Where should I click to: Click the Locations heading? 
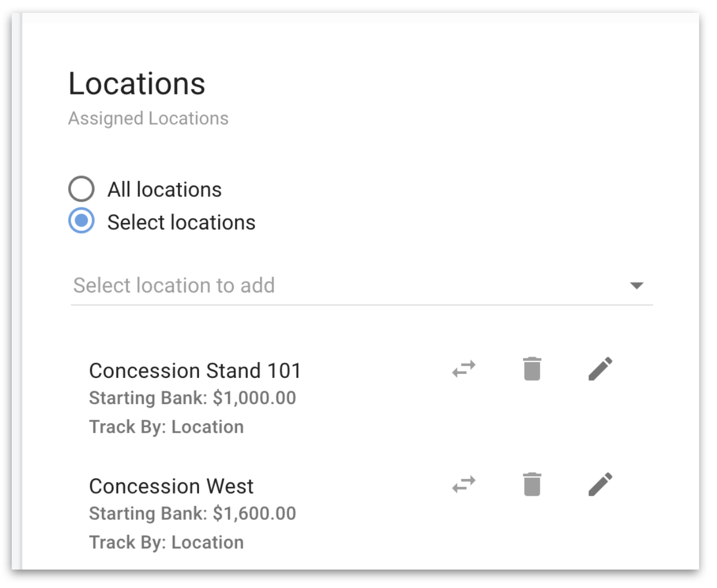pyautogui.click(x=137, y=84)
